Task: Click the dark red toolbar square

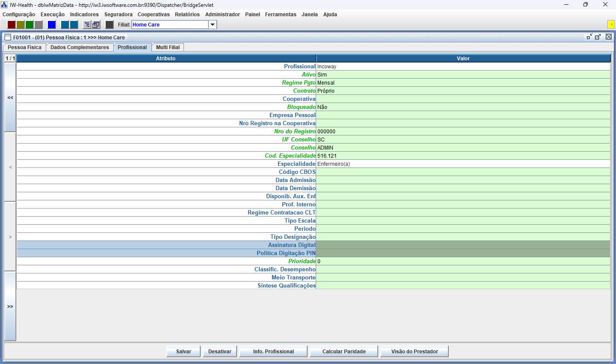Action: coord(12,25)
